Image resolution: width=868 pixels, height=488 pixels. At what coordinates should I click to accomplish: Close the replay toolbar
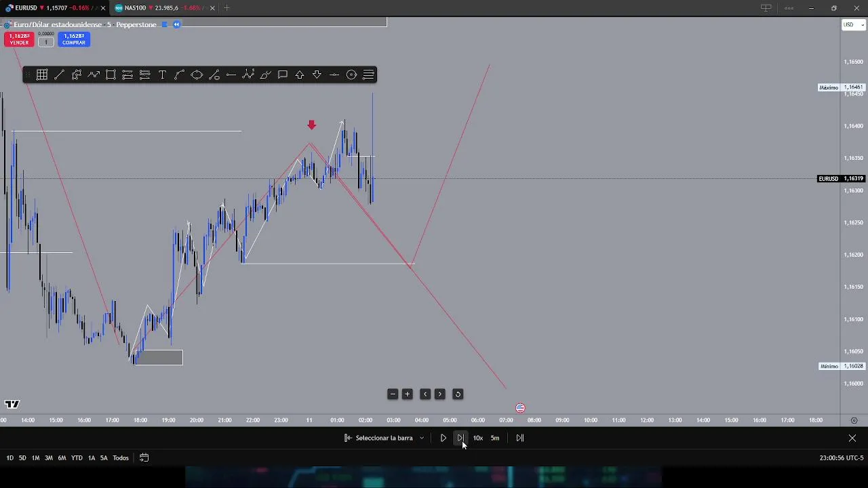852,438
